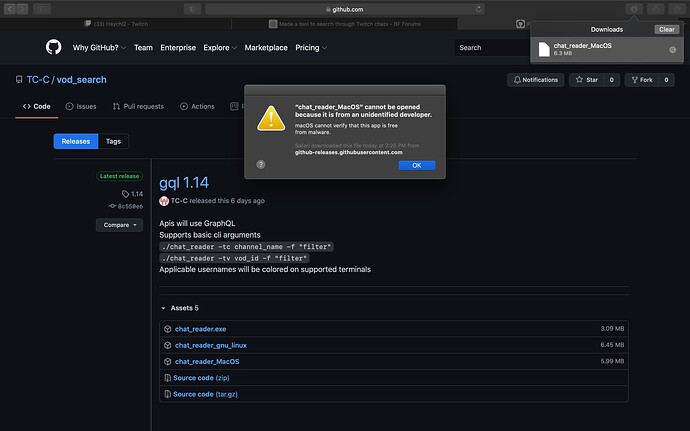This screenshot has width=690, height=431.
Task: Clear the Downloads list
Action: coord(667,29)
